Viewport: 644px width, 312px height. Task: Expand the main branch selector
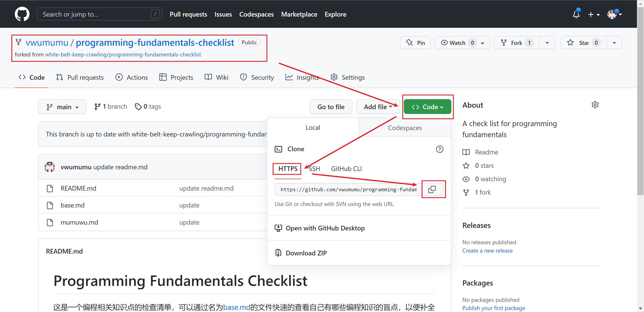[62, 107]
